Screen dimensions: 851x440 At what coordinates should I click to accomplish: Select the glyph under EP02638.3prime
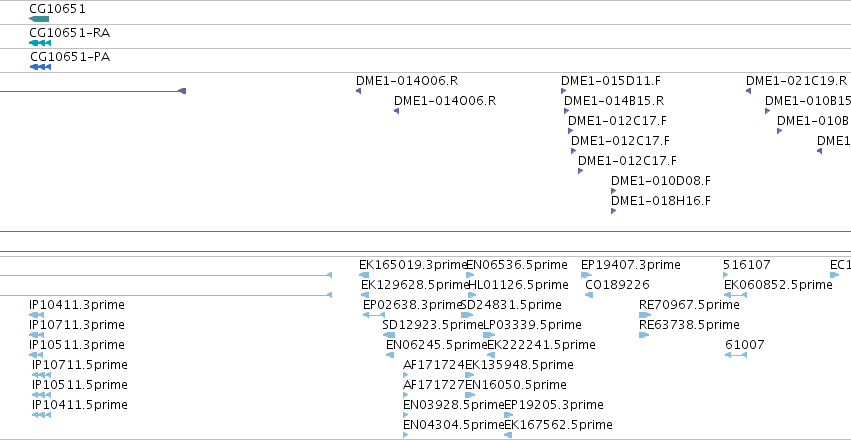click(x=374, y=315)
